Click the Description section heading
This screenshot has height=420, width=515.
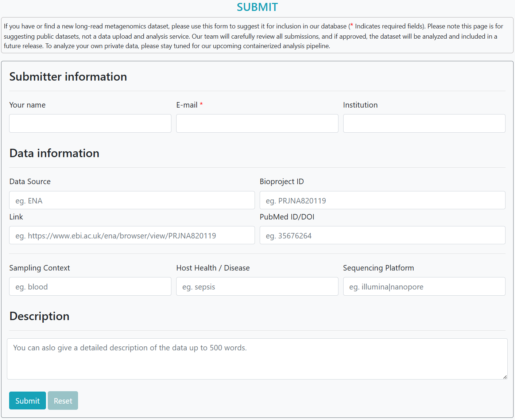point(39,316)
